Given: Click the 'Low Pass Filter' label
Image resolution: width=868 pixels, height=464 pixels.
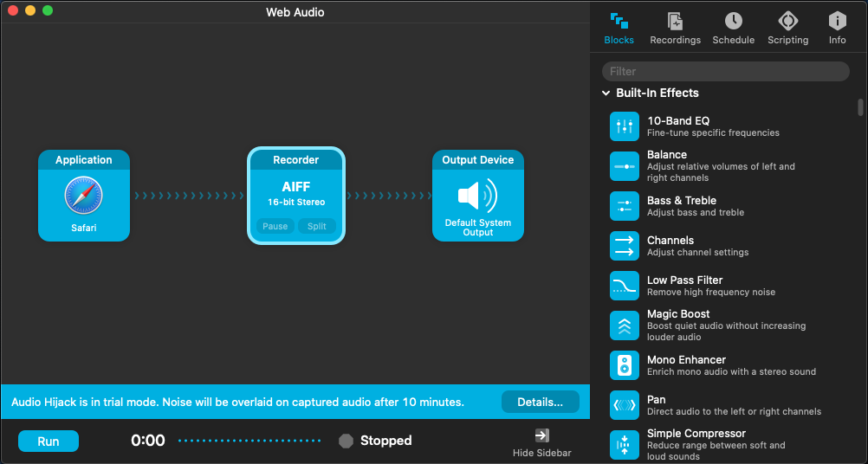Looking at the screenshot, I should coord(684,280).
